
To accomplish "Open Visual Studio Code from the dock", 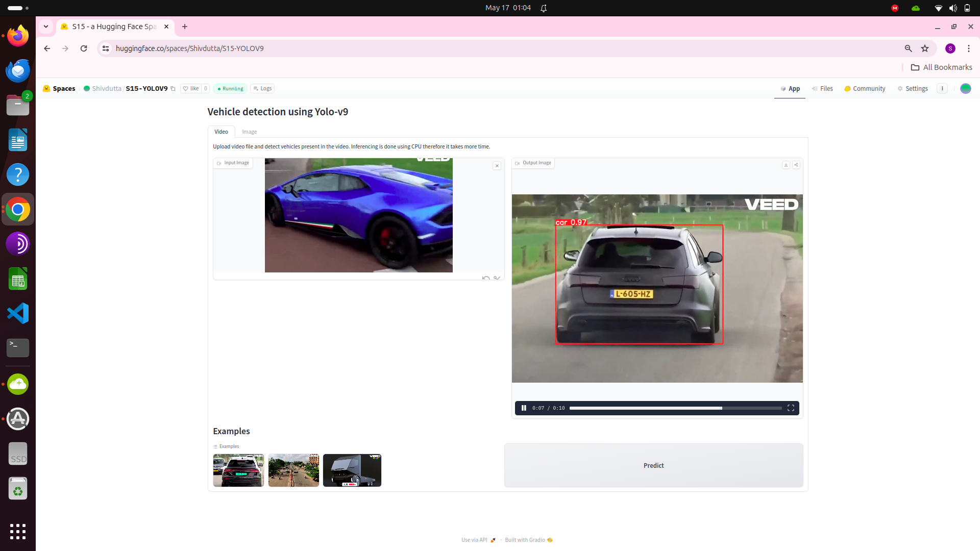I will click(x=18, y=313).
